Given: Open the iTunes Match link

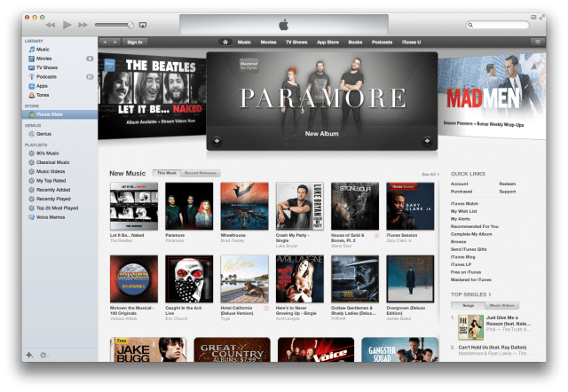Looking at the screenshot, I should pyautogui.click(x=464, y=204).
